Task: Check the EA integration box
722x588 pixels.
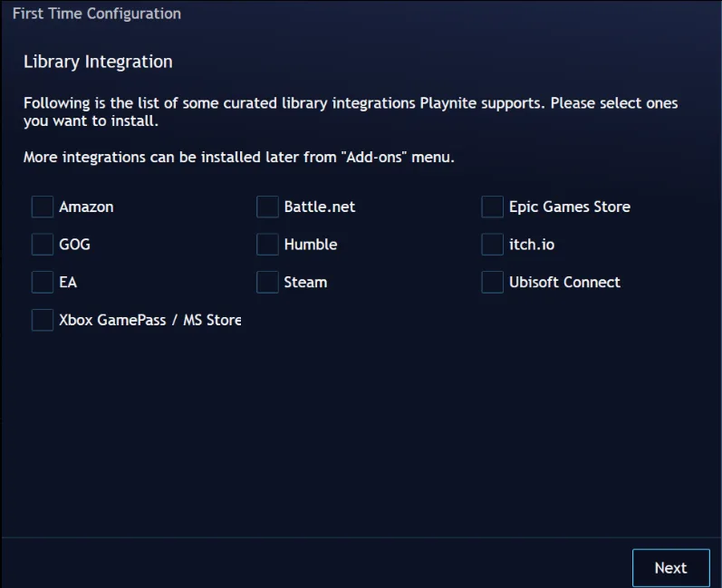Action: [43, 283]
